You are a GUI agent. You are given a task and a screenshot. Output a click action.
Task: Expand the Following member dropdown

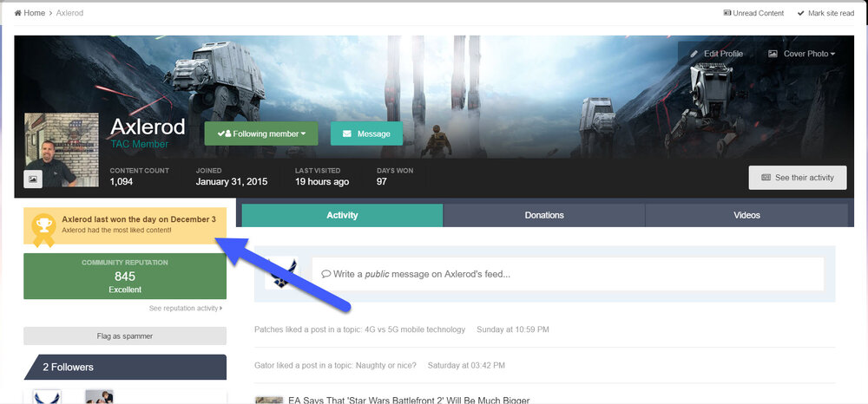tap(261, 134)
